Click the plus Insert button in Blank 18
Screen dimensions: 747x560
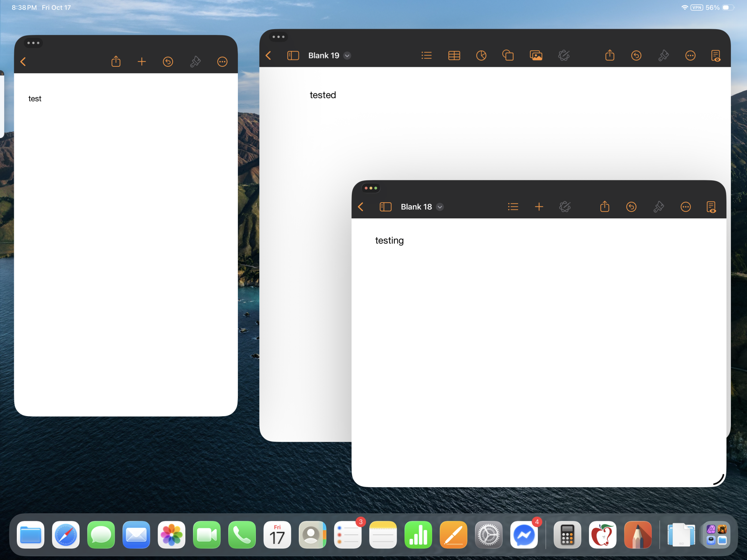pyautogui.click(x=539, y=207)
